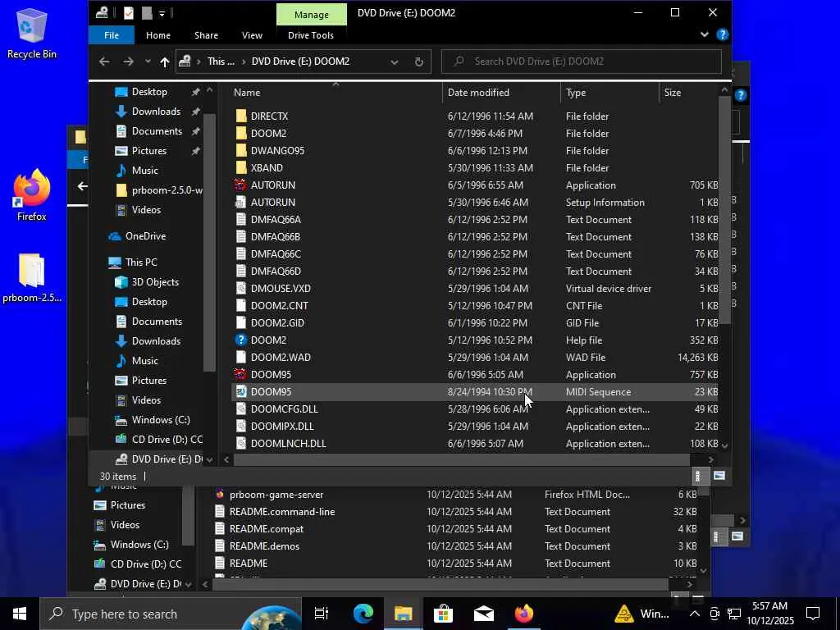840x630 pixels.
Task: Sort by the Date modified column header
Action: coord(501,92)
